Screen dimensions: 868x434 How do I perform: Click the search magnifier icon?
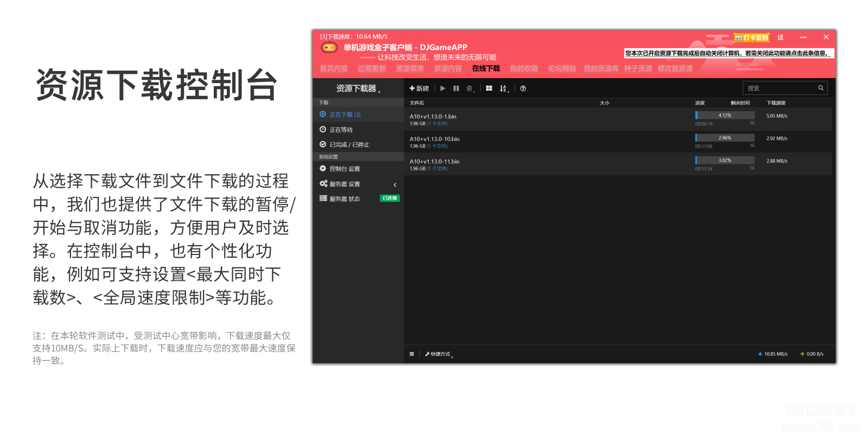(x=821, y=88)
